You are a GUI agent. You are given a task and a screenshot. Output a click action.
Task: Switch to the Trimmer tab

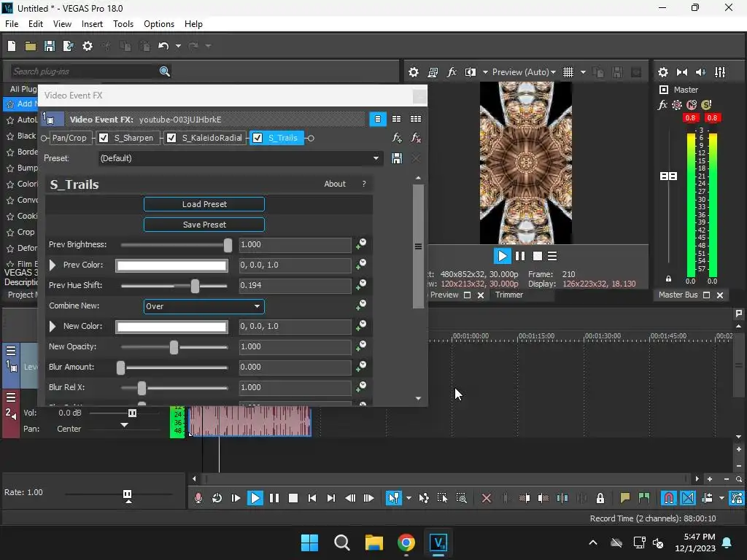(508, 295)
